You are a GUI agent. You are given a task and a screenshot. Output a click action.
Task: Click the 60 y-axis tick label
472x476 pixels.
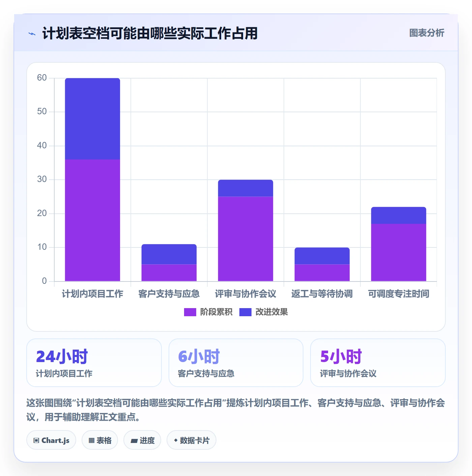tap(42, 78)
